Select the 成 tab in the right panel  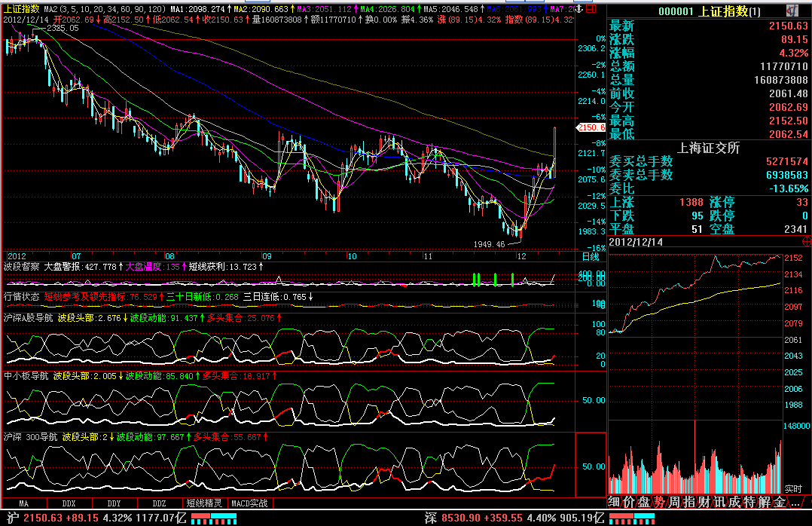point(734,502)
